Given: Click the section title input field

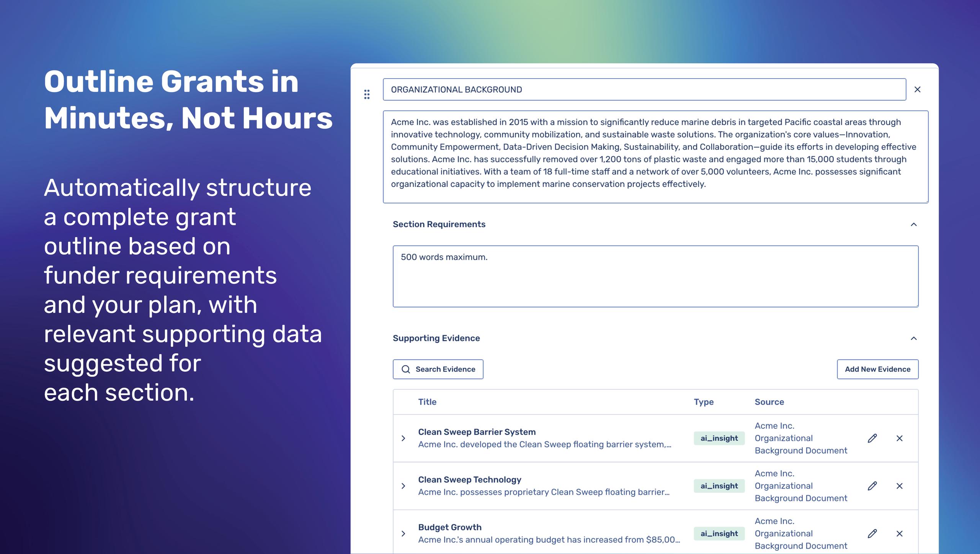Looking at the screenshot, I should [x=644, y=90].
